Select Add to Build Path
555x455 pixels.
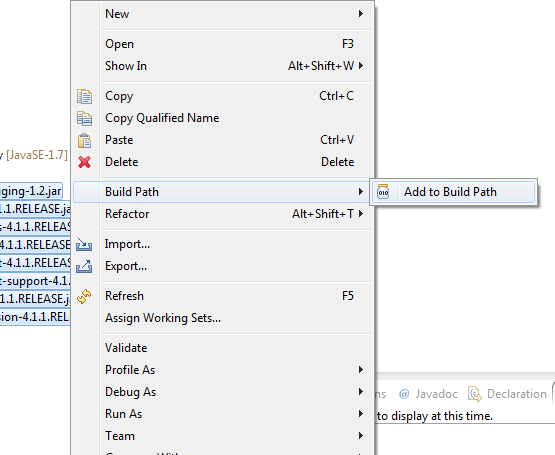(453, 192)
